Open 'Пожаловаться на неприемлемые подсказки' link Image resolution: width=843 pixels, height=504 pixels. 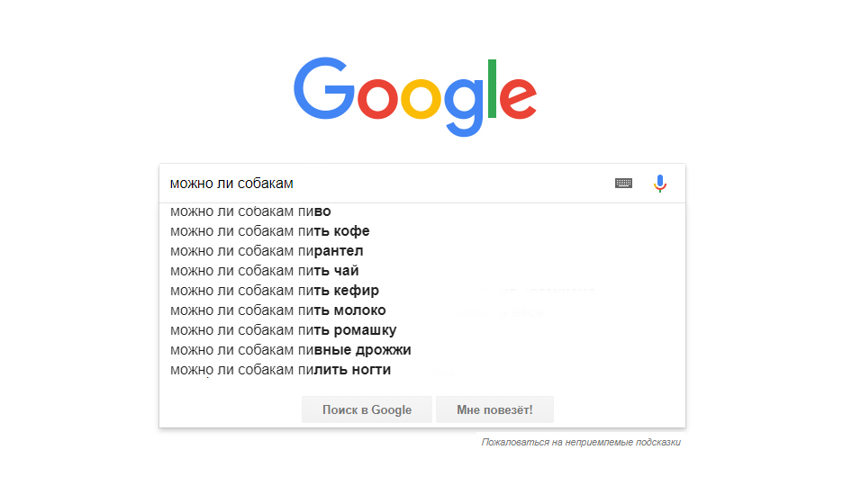tap(581, 443)
